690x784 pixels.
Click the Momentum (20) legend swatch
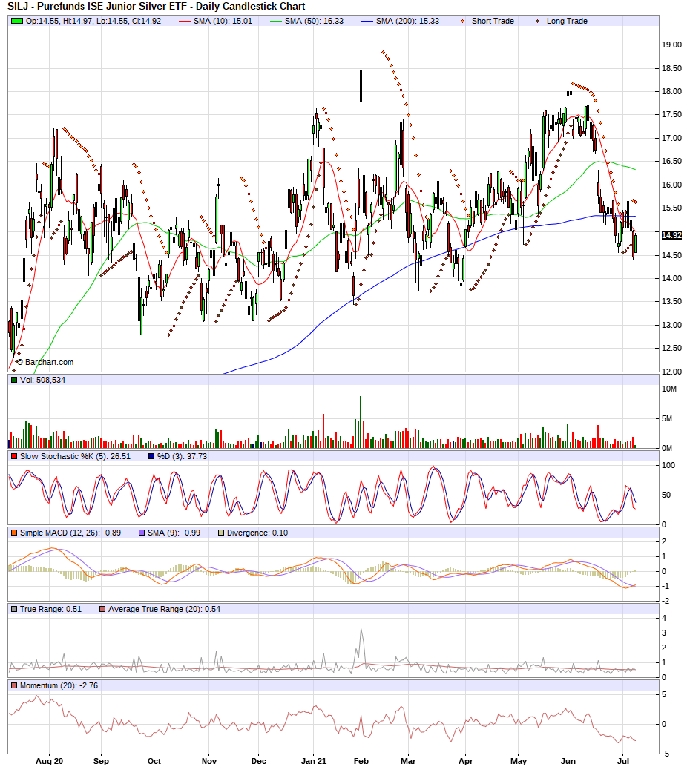pos(14,686)
